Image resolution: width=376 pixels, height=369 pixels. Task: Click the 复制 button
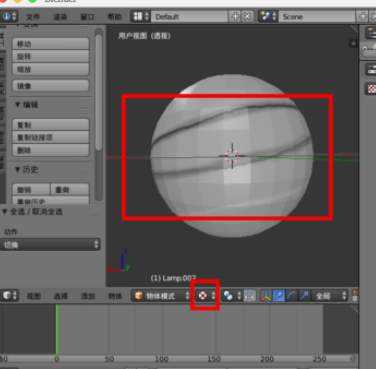pos(51,125)
